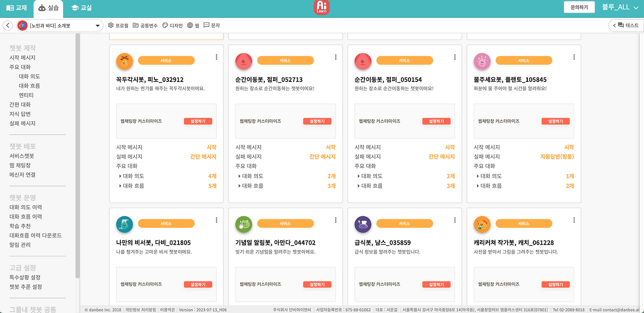The width and height of the screenshot is (644, 313).
Task: Click the Ai Learn logo at top center
Action: tap(321, 8)
